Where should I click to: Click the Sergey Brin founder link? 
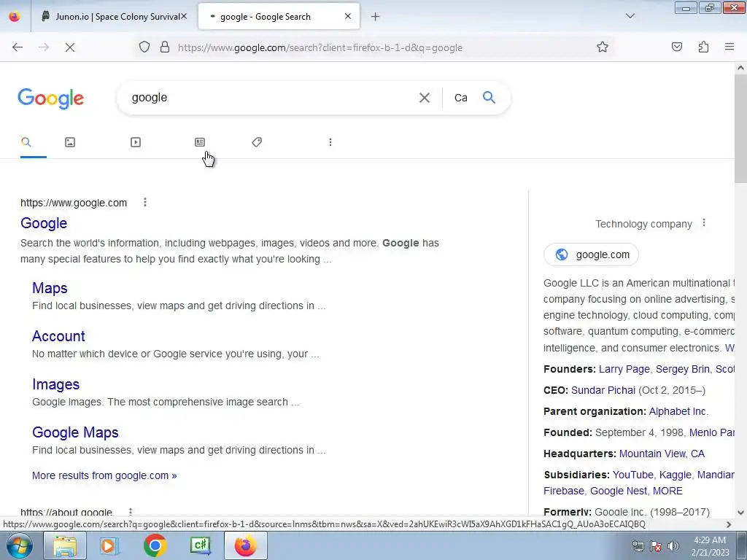[x=683, y=369]
